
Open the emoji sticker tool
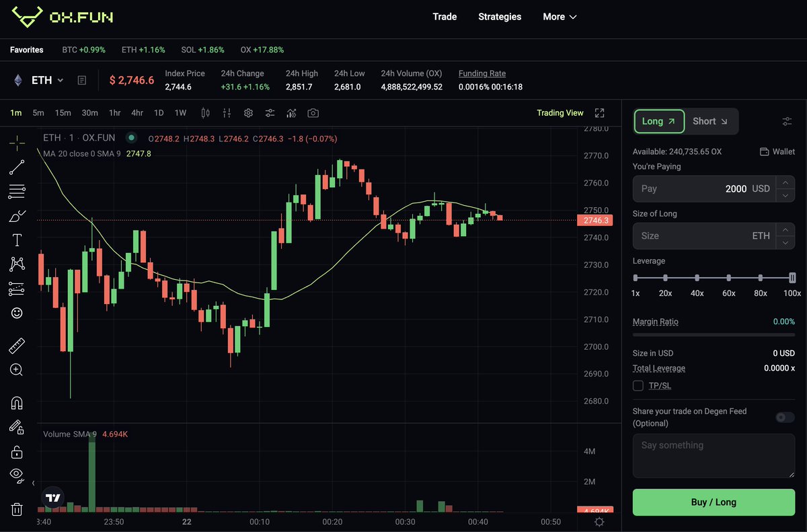pyautogui.click(x=17, y=313)
